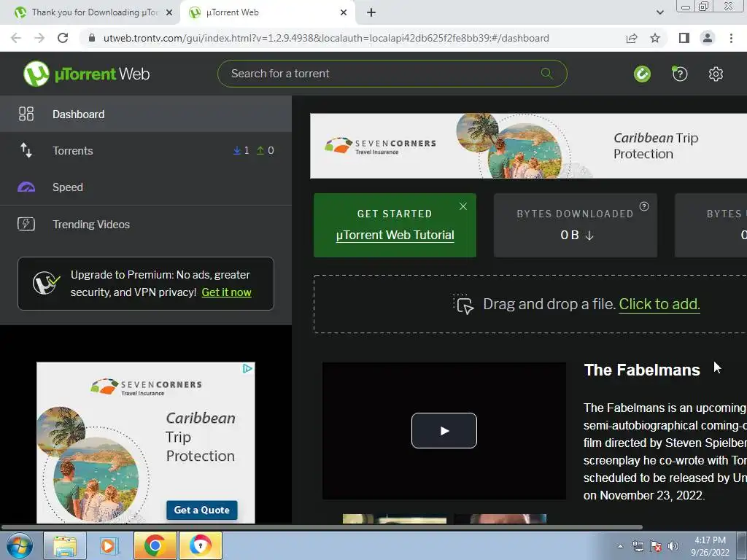Viewport: 747px width, 560px height.
Task: Play The Fabelmans video
Action: pos(444,430)
